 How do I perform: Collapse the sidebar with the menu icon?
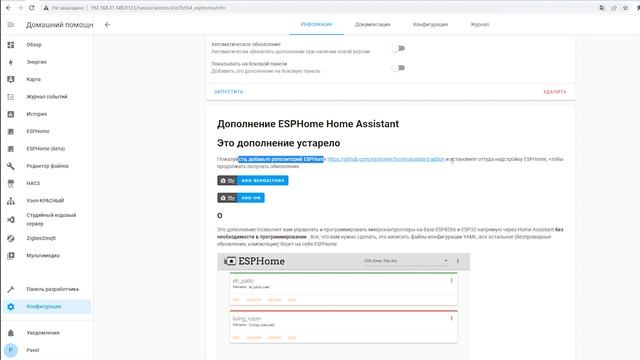[11, 25]
